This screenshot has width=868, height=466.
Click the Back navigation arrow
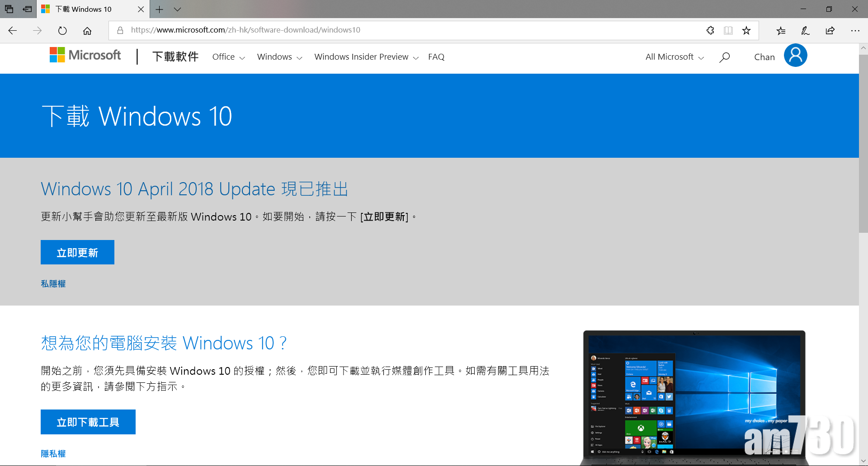pyautogui.click(x=12, y=30)
